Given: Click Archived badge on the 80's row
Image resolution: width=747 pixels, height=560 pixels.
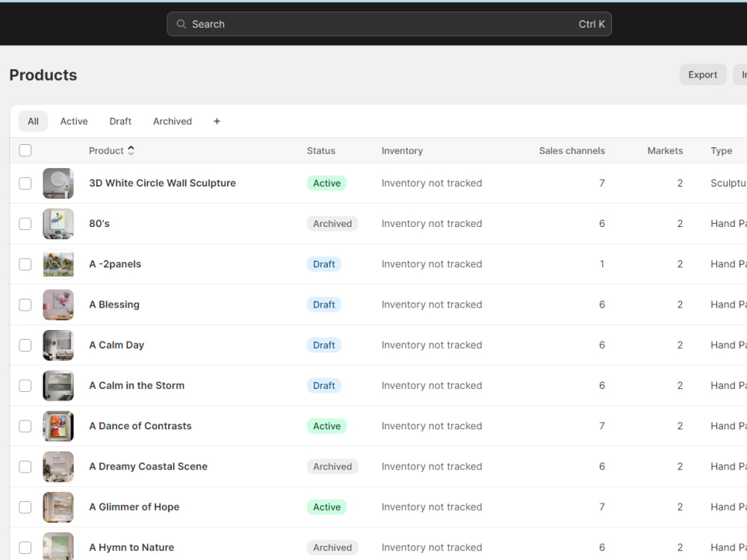Looking at the screenshot, I should pos(332,224).
